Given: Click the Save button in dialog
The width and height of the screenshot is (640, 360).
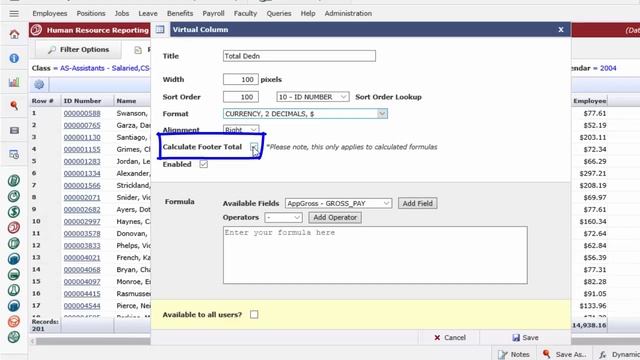Looking at the screenshot, I should (525, 338).
